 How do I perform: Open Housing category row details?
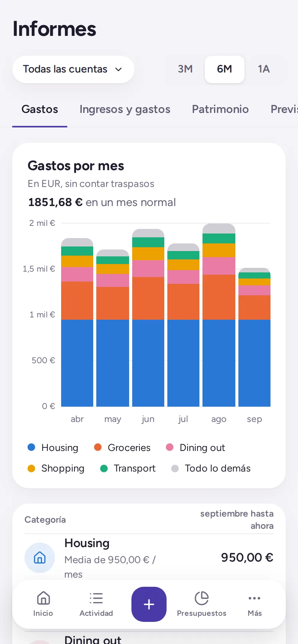pyautogui.click(x=149, y=558)
